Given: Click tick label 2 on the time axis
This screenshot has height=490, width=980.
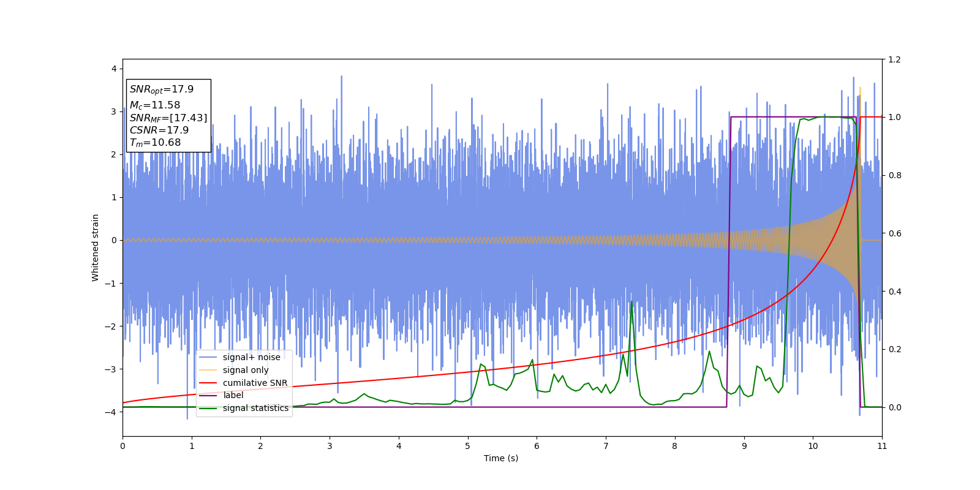Looking at the screenshot, I should click(x=260, y=446).
